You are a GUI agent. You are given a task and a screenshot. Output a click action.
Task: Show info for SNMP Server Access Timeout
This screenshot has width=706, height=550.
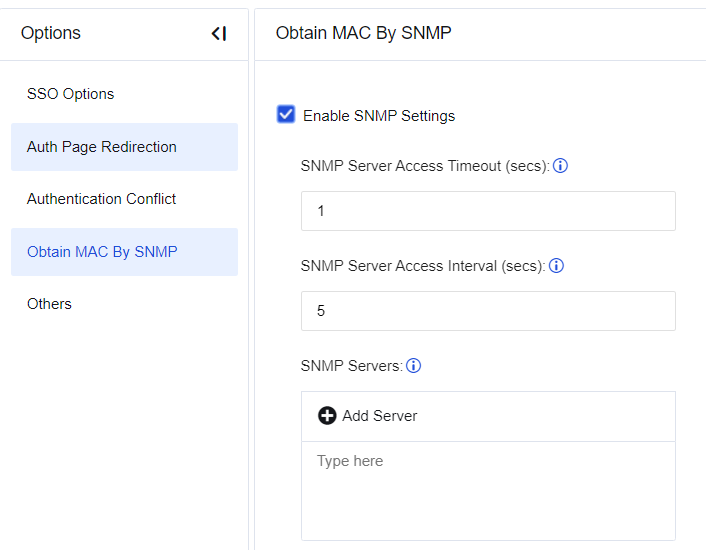pos(561,166)
